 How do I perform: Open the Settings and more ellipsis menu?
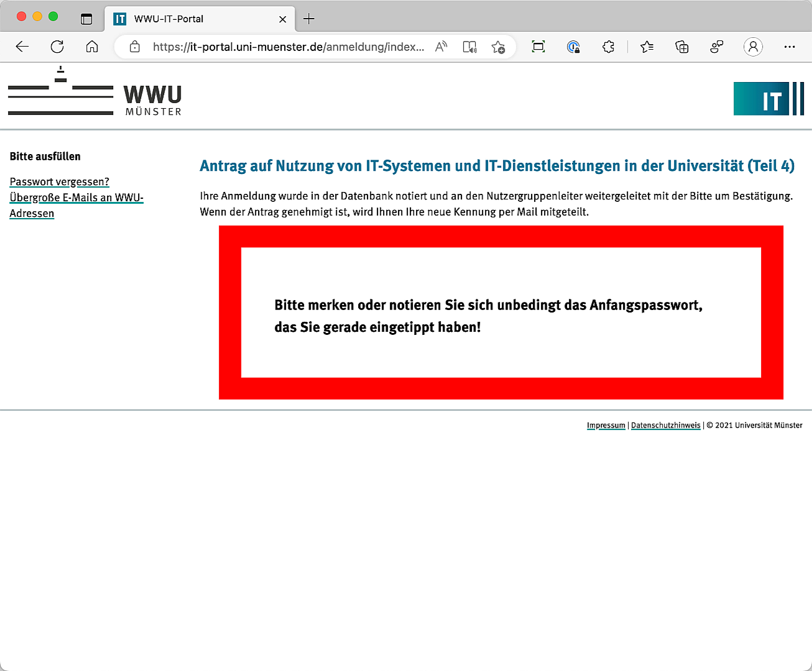click(790, 47)
